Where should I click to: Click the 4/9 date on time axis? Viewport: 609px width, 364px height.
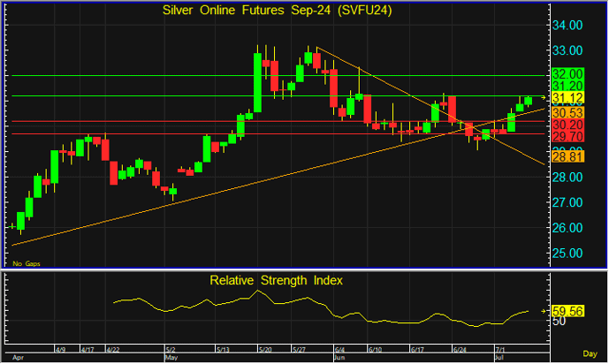60,350
